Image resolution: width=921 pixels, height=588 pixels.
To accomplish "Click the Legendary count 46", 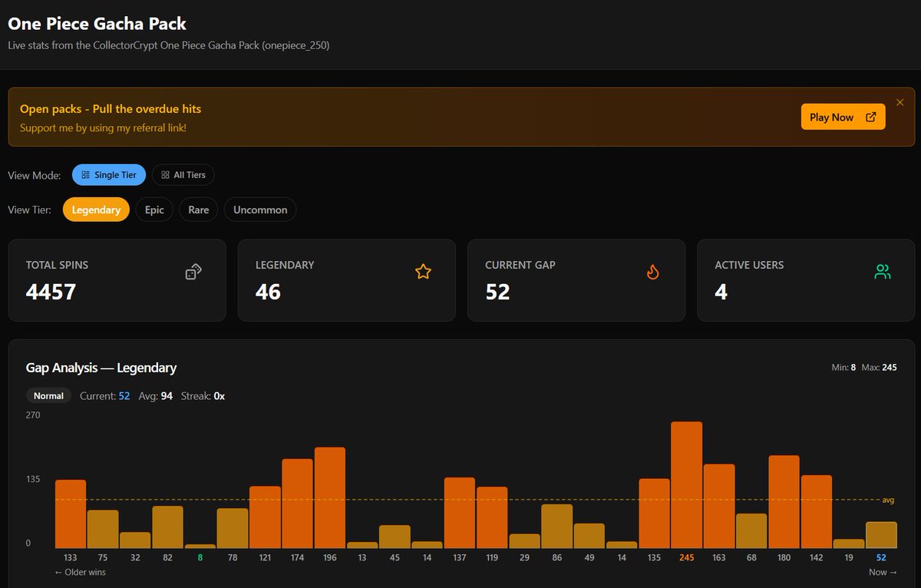I will [268, 292].
